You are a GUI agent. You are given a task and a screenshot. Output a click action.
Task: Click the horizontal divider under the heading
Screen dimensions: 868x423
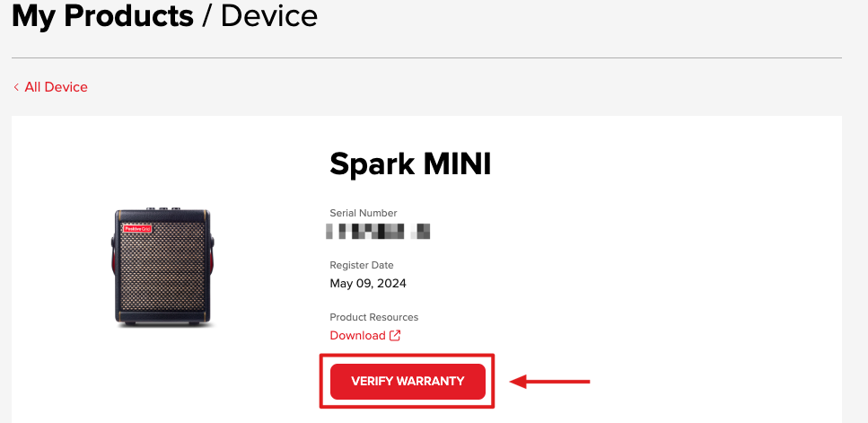426,58
